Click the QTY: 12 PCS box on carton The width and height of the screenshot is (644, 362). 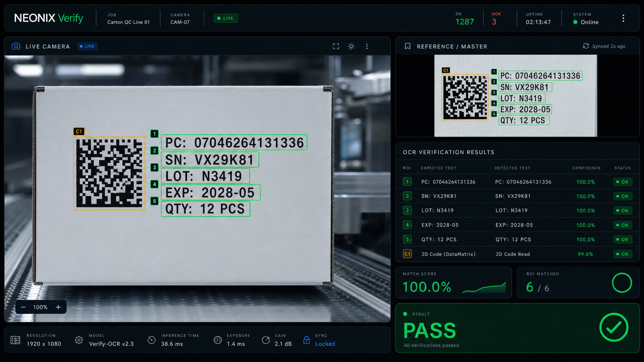click(x=205, y=209)
